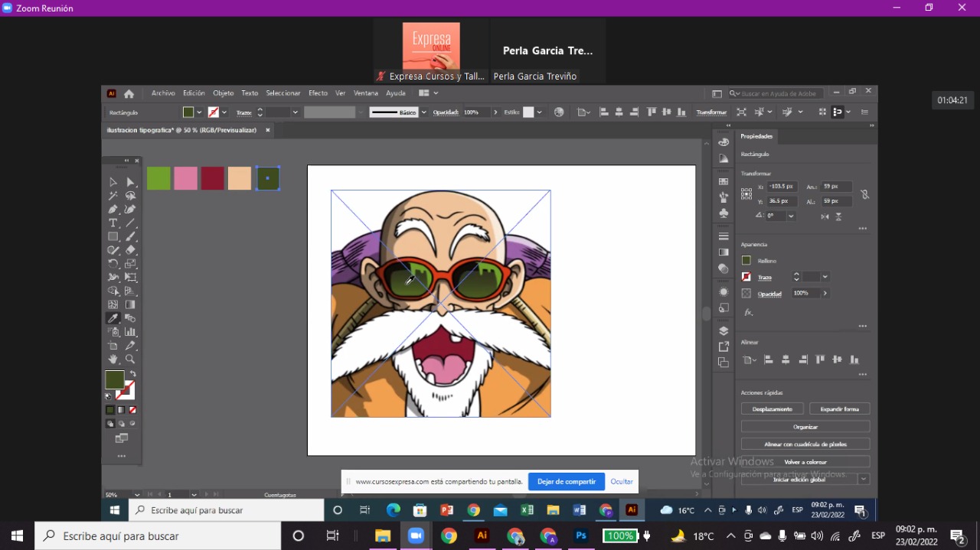Select the Paintbrush tool
This screenshot has width=980, height=550.
(130, 237)
